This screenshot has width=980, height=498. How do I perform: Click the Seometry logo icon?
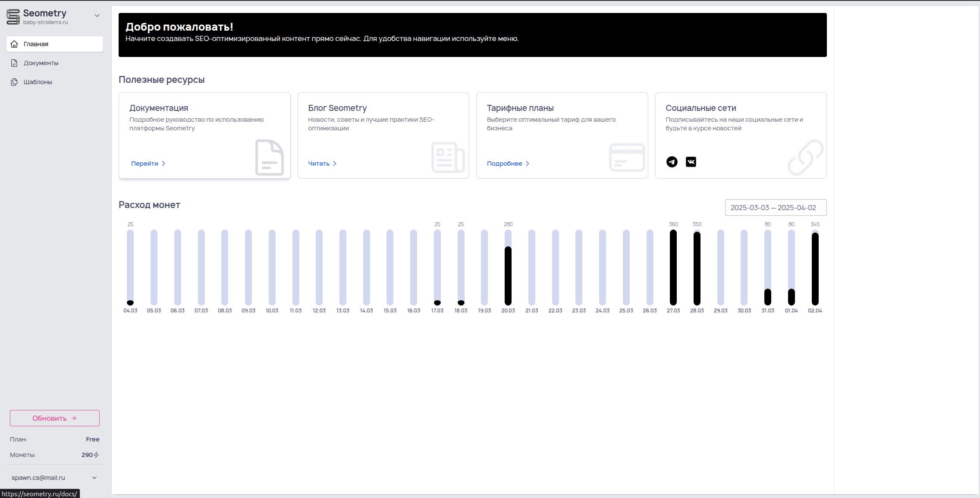pos(13,17)
